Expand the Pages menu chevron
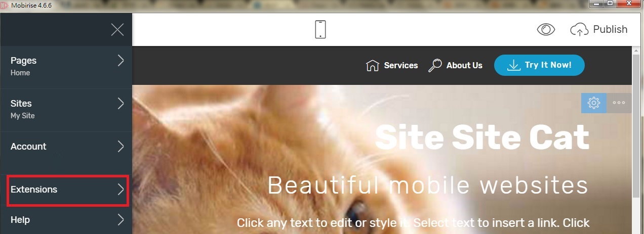This screenshot has height=234, width=644. pos(120,61)
